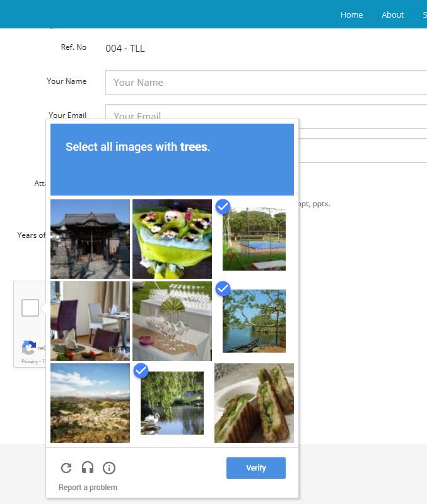Image resolution: width=427 pixels, height=504 pixels.
Task: Focus the Your Name input field
Action: click(x=266, y=82)
